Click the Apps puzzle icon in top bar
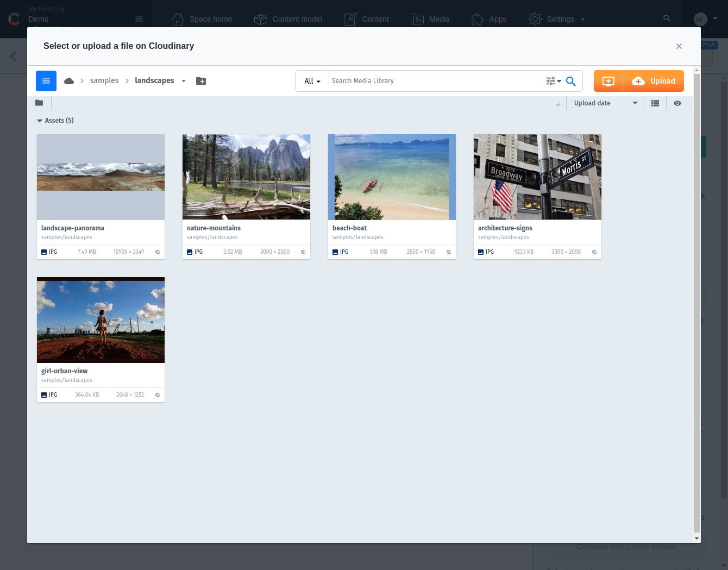 click(478, 19)
